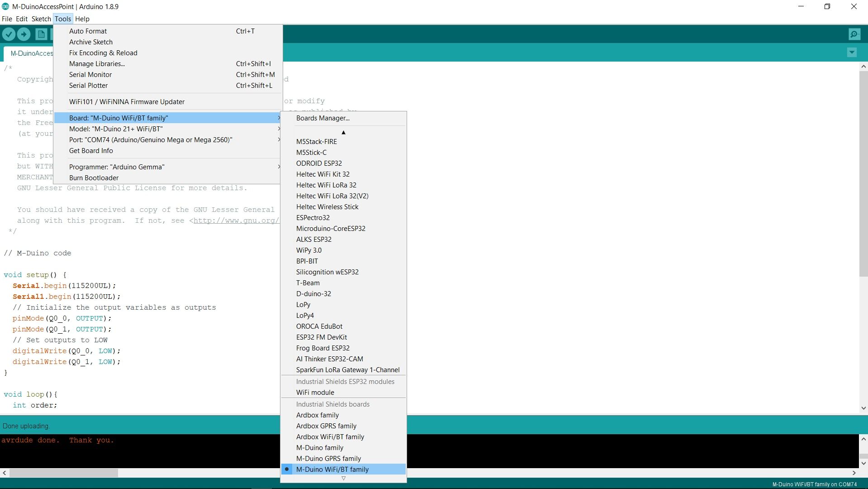Viewport: 868px width, 489px height.
Task: Click console scroll up arrow
Action: point(863,439)
